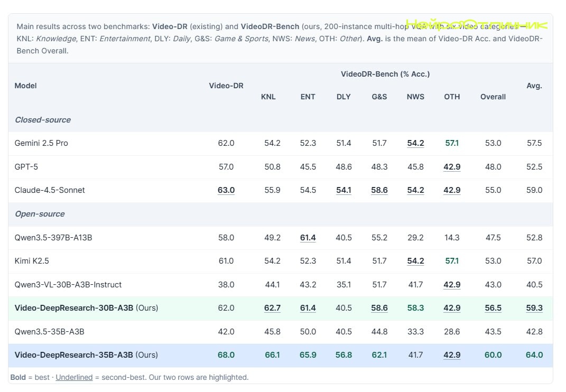Click Video-DeepResearch-30B-A3B's KNL score 62.7
Viewport: 566px width, 392px height.
coord(272,308)
